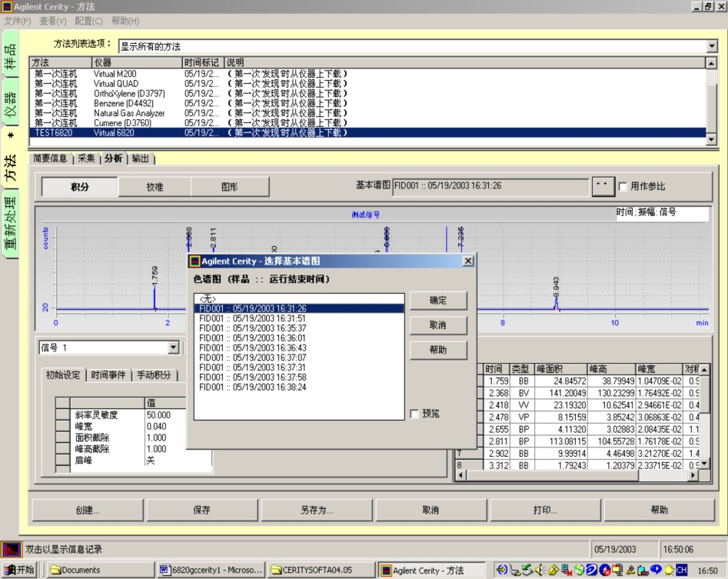Enable the 预览 checkbox in dialog
This screenshot has height=579, width=728.
coord(414,414)
